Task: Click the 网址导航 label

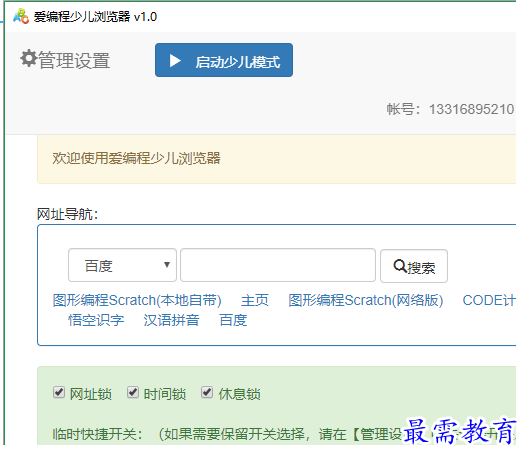Action: tap(67, 214)
